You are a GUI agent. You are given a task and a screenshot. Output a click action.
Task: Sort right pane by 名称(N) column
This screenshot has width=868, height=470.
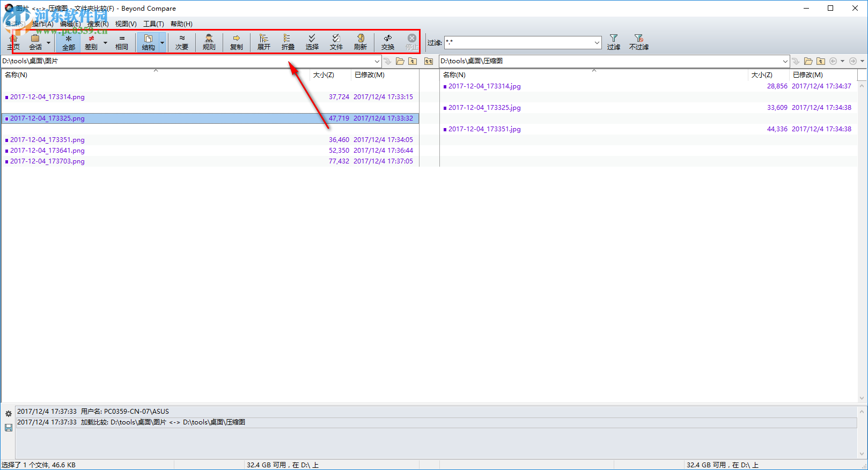[x=594, y=75]
